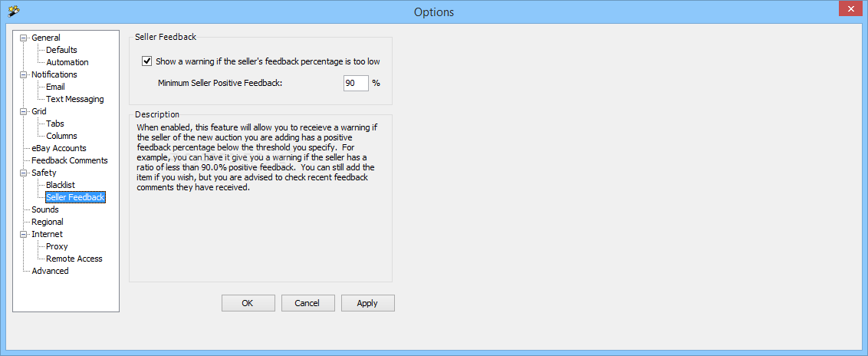The height and width of the screenshot is (356, 868).
Task: Collapse the Notifications tree node
Action: pyautogui.click(x=24, y=74)
